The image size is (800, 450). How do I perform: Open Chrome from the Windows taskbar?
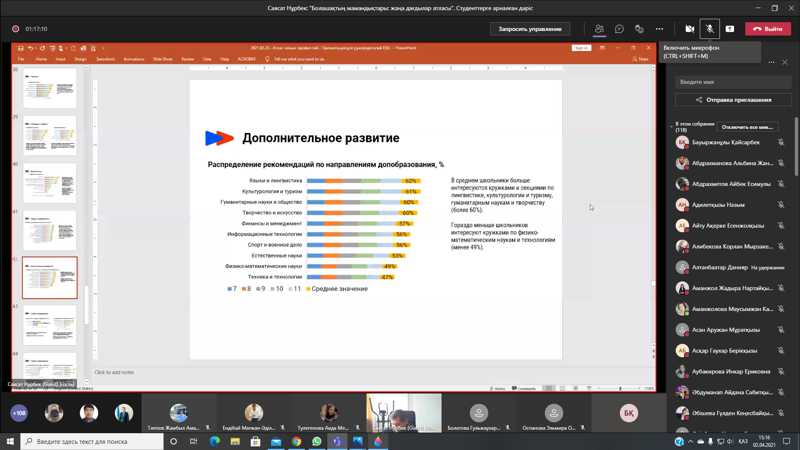coord(297,441)
